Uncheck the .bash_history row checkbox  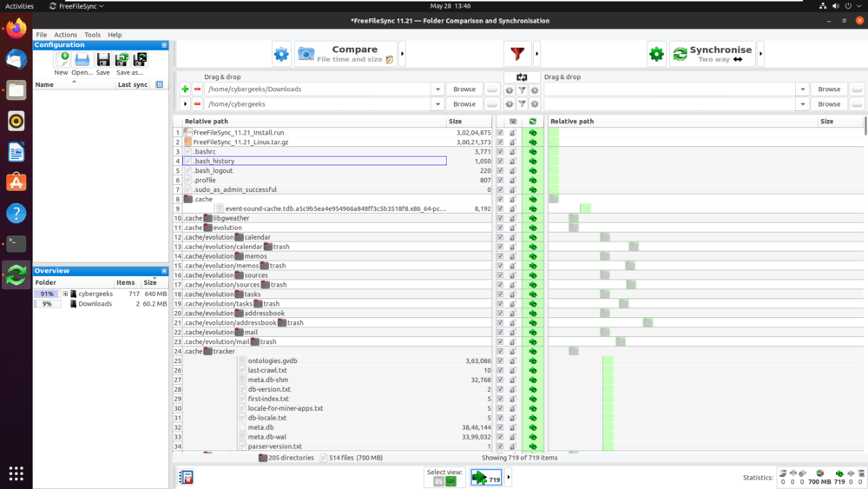point(501,162)
